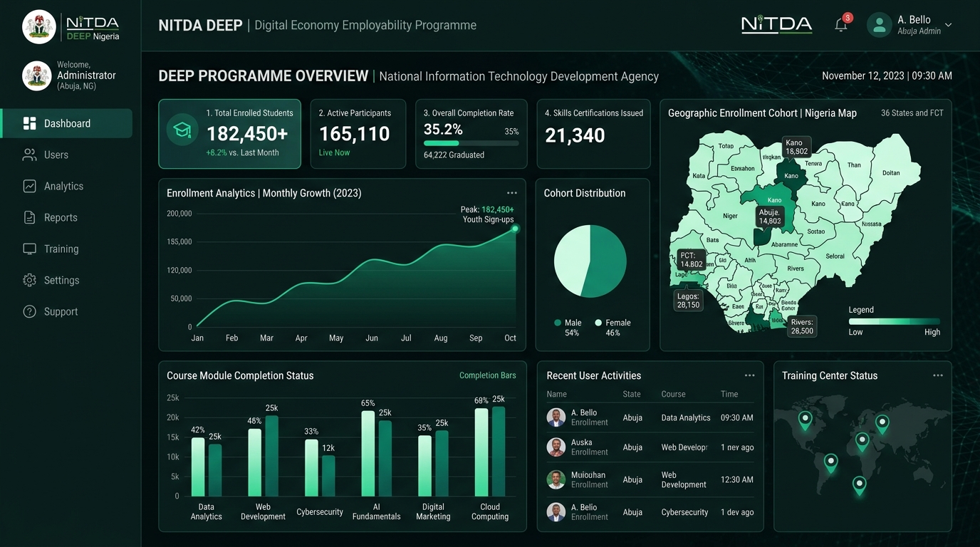Viewport: 980px width, 547px height.
Task: Click the northernmost training center map pin
Action: click(805, 421)
